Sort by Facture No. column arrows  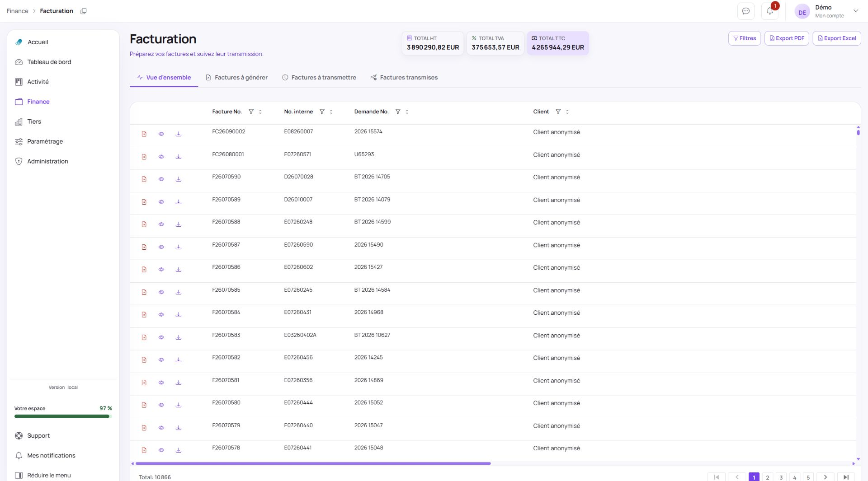tap(260, 112)
